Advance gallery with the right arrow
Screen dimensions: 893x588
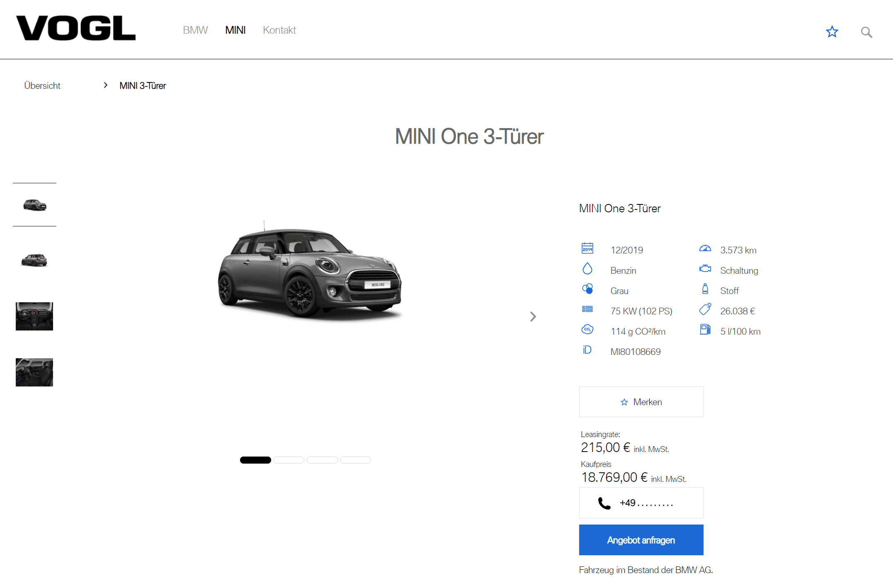[533, 317]
